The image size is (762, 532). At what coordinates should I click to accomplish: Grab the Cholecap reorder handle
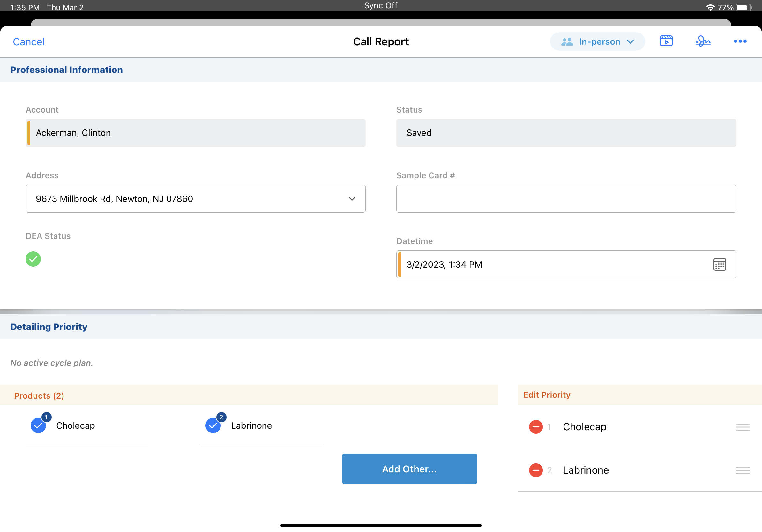coord(743,426)
